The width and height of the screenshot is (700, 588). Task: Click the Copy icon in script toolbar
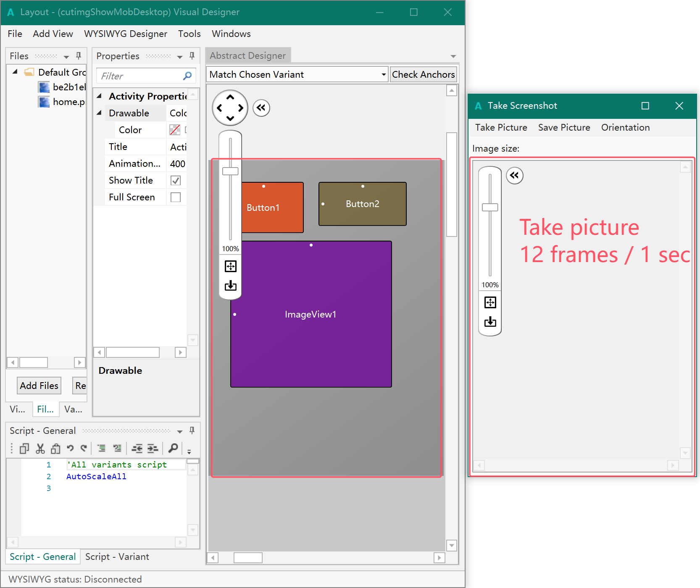24,449
